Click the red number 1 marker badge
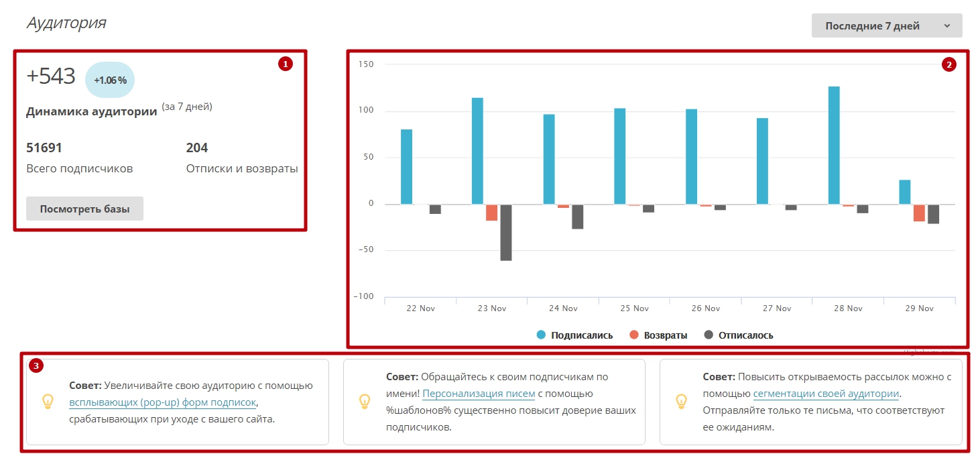Viewport: 980px width, 456px height. [286, 64]
